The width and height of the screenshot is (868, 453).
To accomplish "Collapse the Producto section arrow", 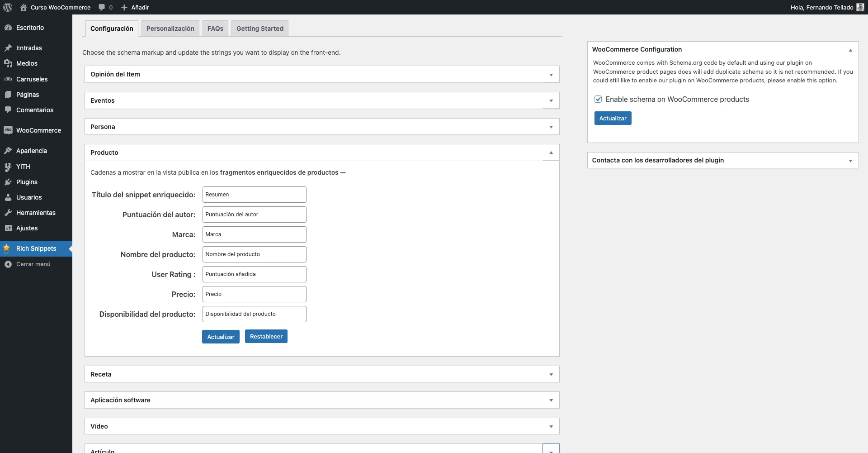I will click(551, 153).
